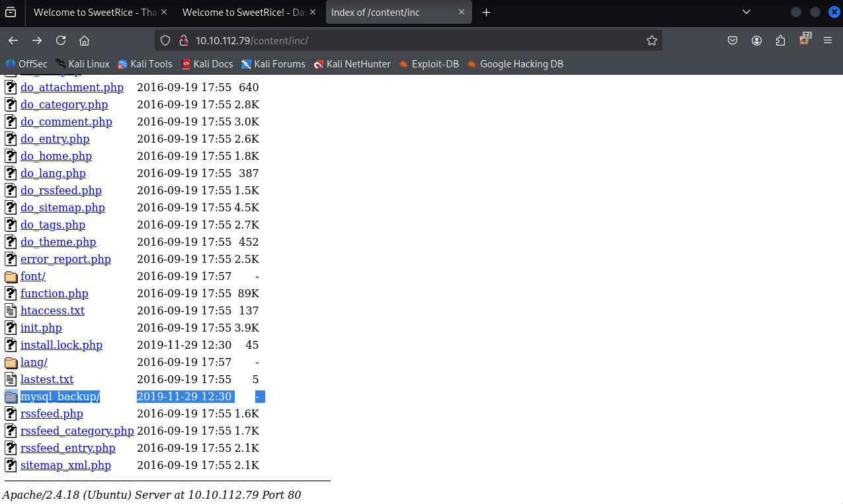The image size is (843, 504).
Task: Reload the current page
Action: point(61,40)
